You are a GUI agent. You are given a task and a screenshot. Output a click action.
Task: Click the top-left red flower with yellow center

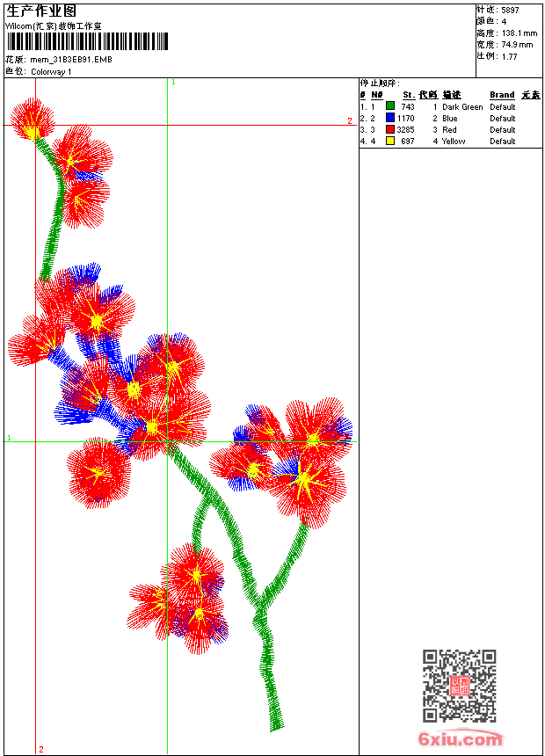pyautogui.click(x=33, y=120)
